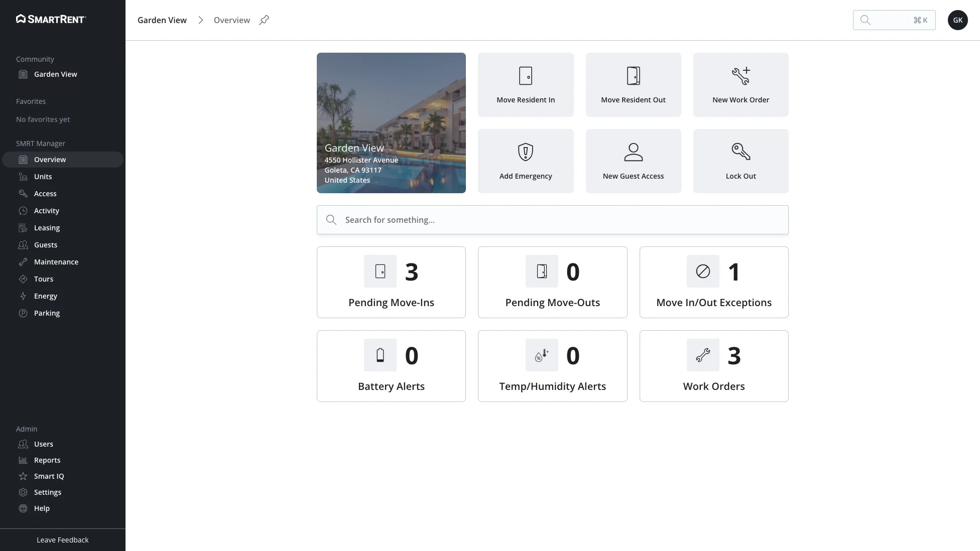
Task: Click the Garden View breadcrumb link
Action: click(162, 20)
